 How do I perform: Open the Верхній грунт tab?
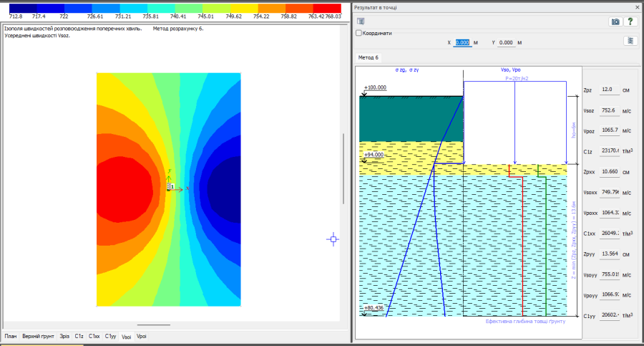38,336
